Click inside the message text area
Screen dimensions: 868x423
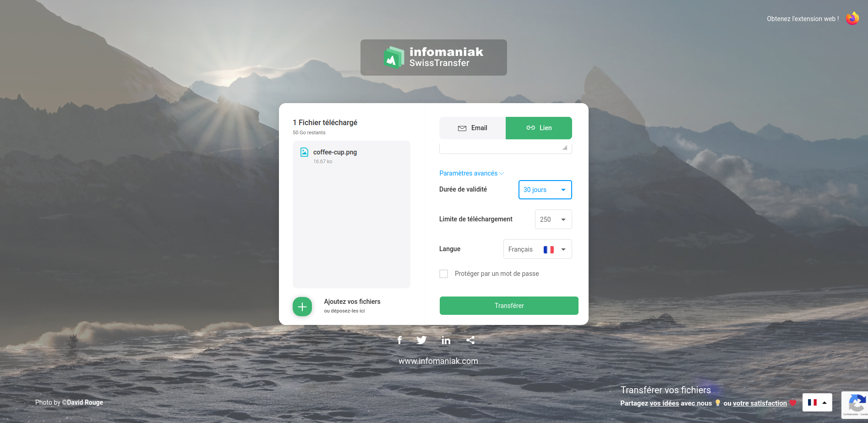click(x=506, y=148)
